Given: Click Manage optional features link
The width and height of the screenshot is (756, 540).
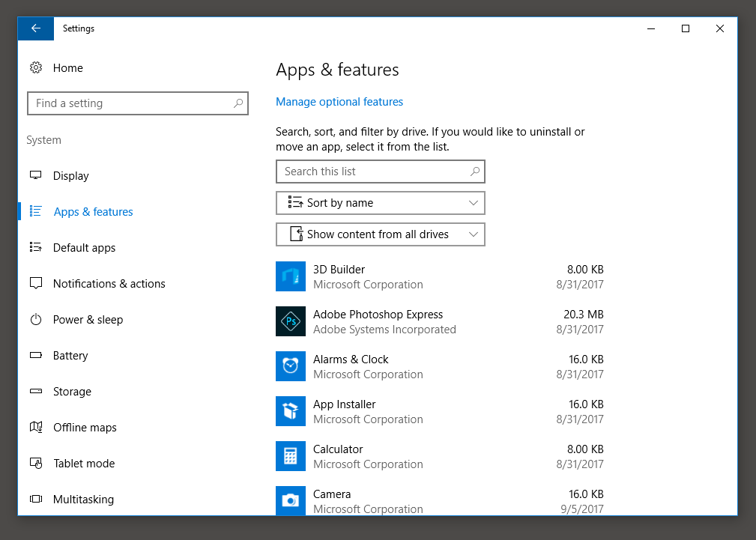Looking at the screenshot, I should click(x=339, y=102).
